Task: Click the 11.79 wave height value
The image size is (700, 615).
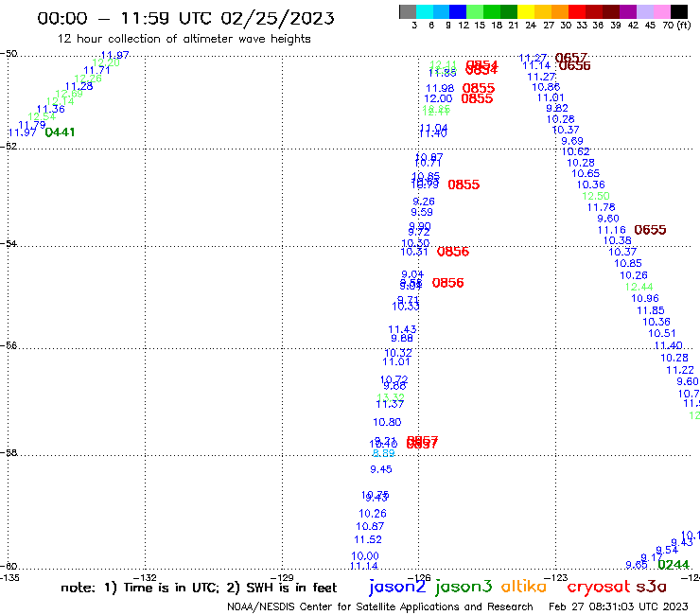Action: 32,125
